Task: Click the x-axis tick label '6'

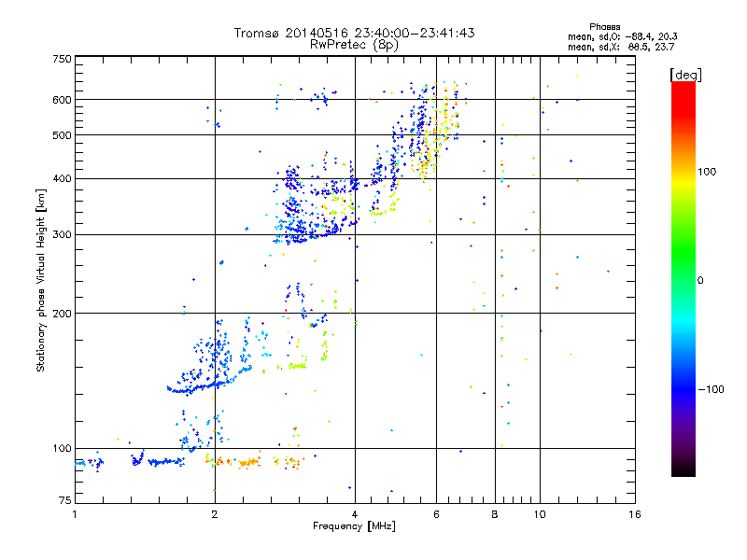Action: pyautogui.click(x=436, y=514)
